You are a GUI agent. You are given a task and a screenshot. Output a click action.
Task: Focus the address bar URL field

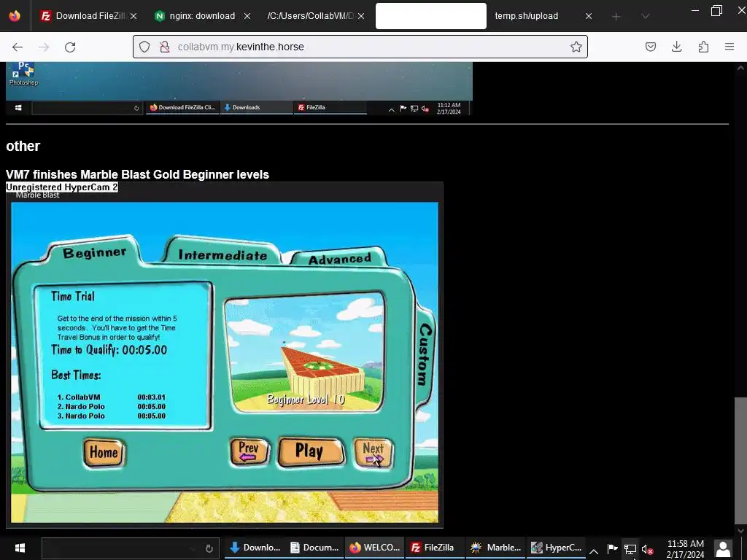(x=360, y=47)
